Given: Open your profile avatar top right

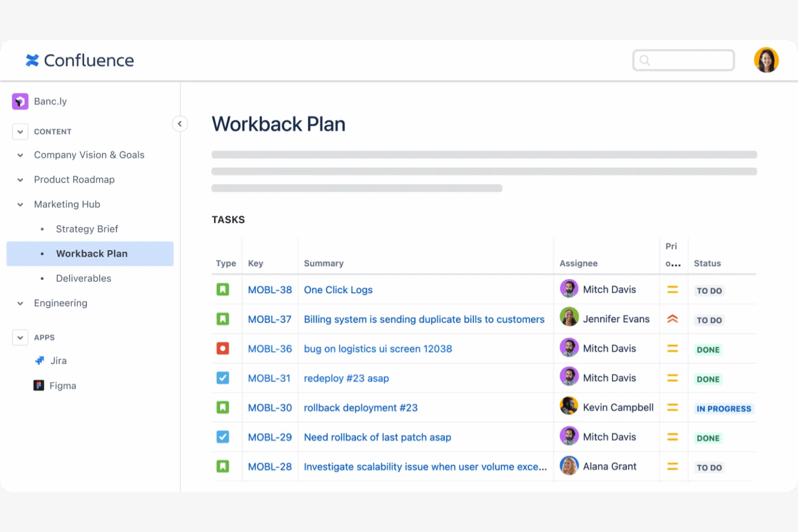Looking at the screenshot, I should tap(766, 60).
